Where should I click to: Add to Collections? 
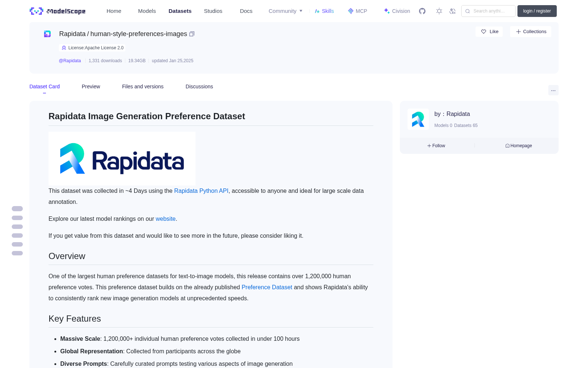(x=531, y=32)
